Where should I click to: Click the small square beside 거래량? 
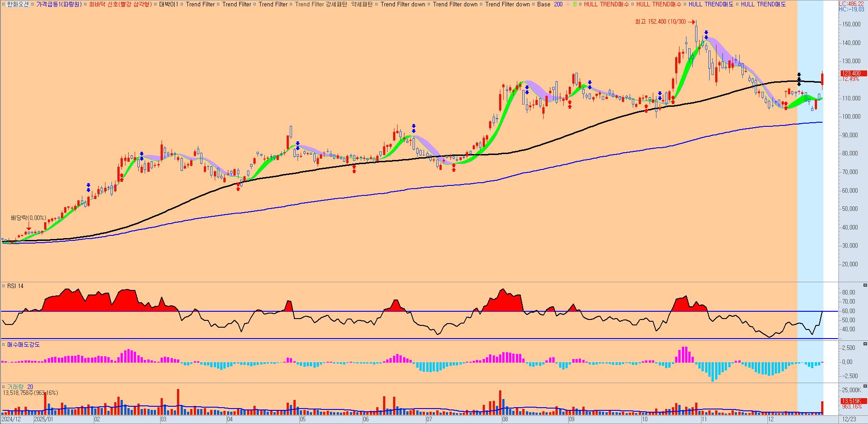pos(4,387)
